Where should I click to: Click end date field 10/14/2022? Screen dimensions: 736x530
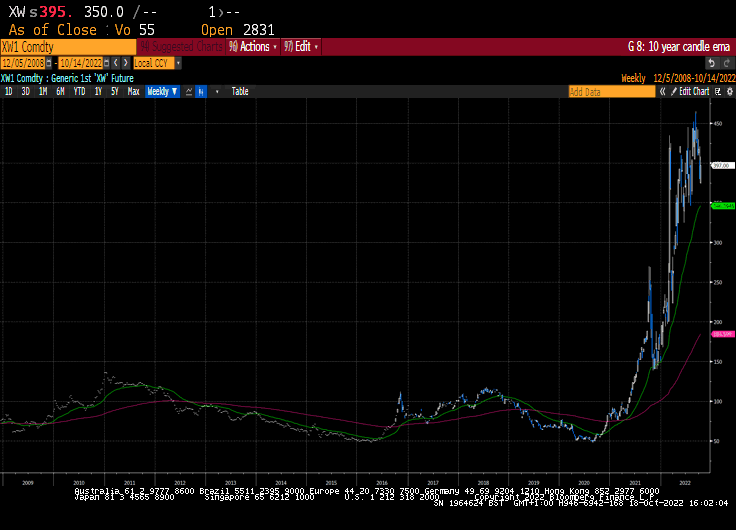[x=81, y=63]
